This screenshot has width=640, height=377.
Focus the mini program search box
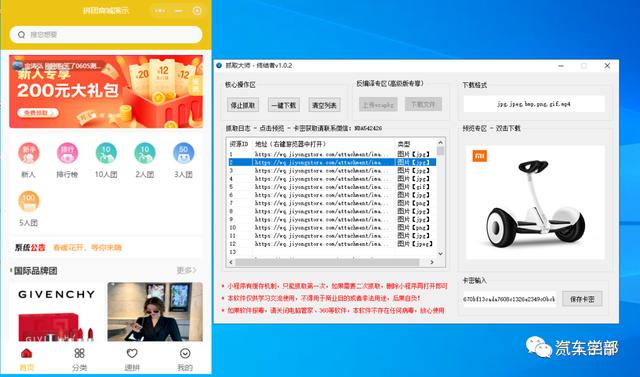tap(106, 35)
